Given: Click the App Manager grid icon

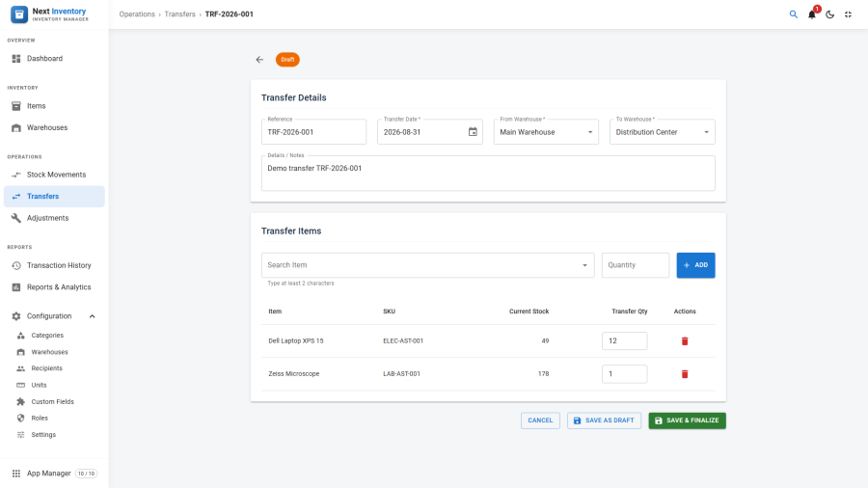Looking at the screenshot, I should 16,474.
